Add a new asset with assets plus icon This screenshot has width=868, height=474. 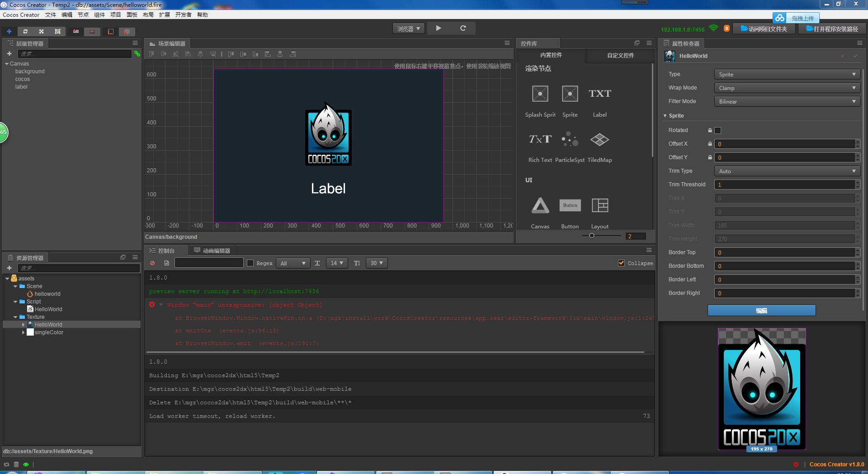tap(9, 268)
